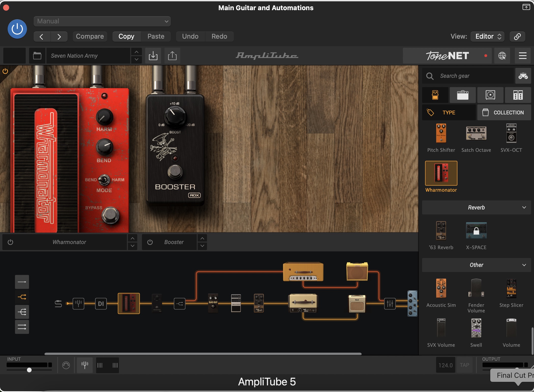Select the DI block in signal chain

pos(101,304)
